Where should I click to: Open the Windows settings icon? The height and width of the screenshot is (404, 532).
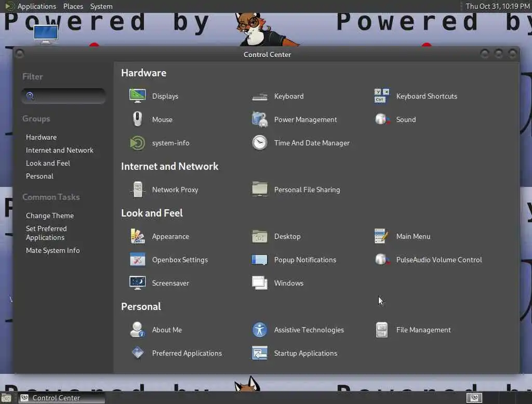[260, 283]
